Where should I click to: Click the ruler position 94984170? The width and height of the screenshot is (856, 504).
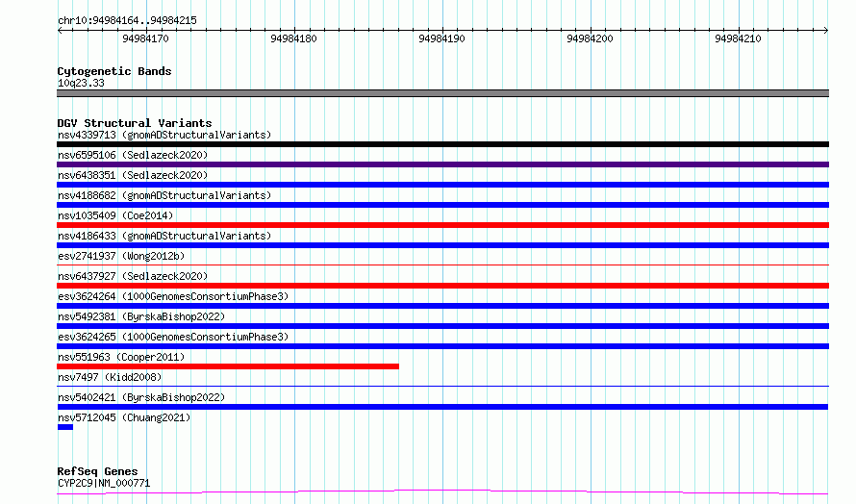click(146, 38)
